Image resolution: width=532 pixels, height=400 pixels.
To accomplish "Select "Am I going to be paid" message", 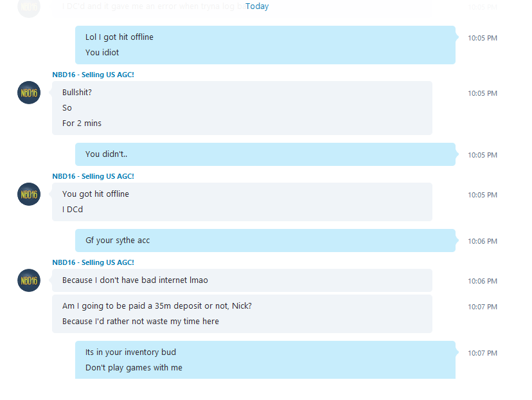I will [x=157, y=306].
